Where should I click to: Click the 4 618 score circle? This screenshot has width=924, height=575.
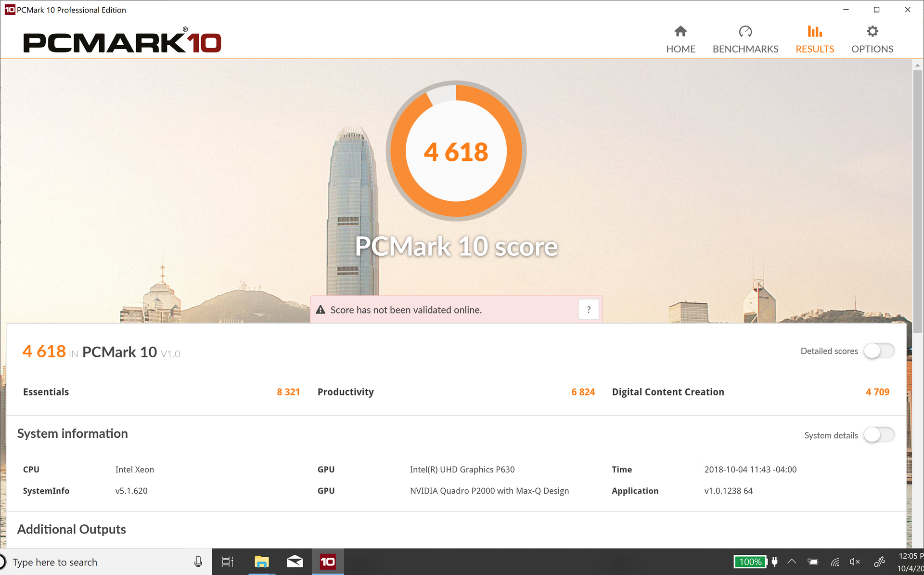(x=456, y=151)
